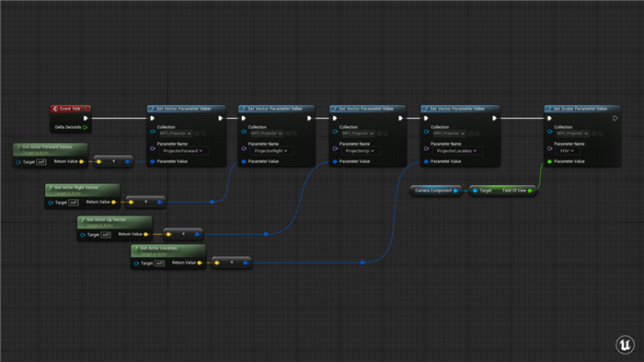
Task: Open the ProjectorRight parameter name dropdown
Action: click(270, 151)
